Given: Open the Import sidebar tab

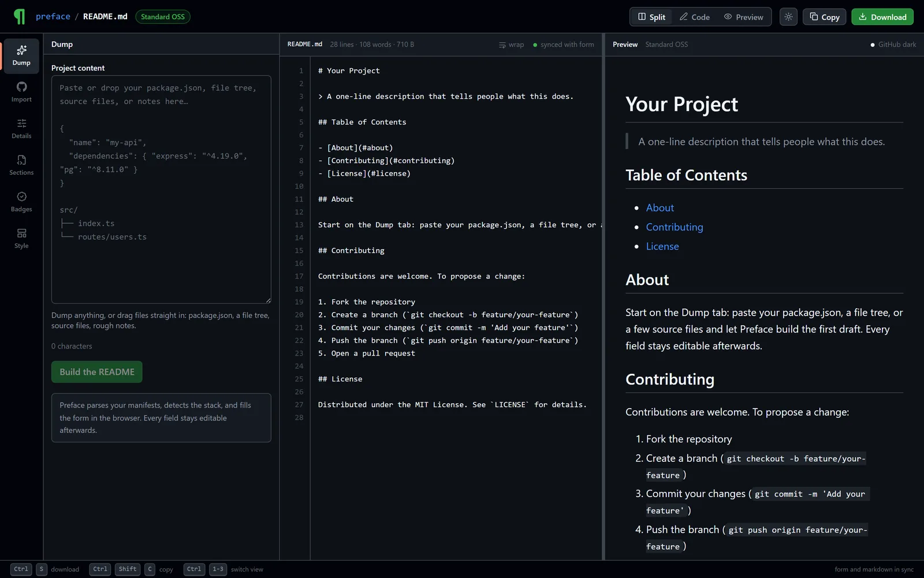Looking at the screenshot, I should click(x=21, y=92).
